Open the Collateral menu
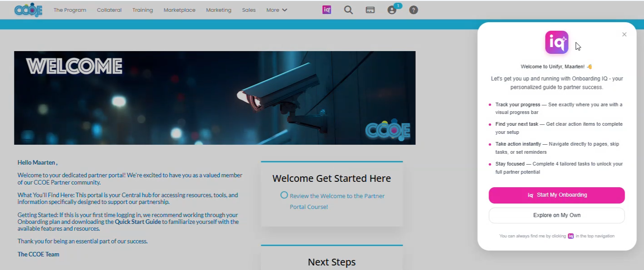Viewport: 644px width, 270px height. (109, 10)
